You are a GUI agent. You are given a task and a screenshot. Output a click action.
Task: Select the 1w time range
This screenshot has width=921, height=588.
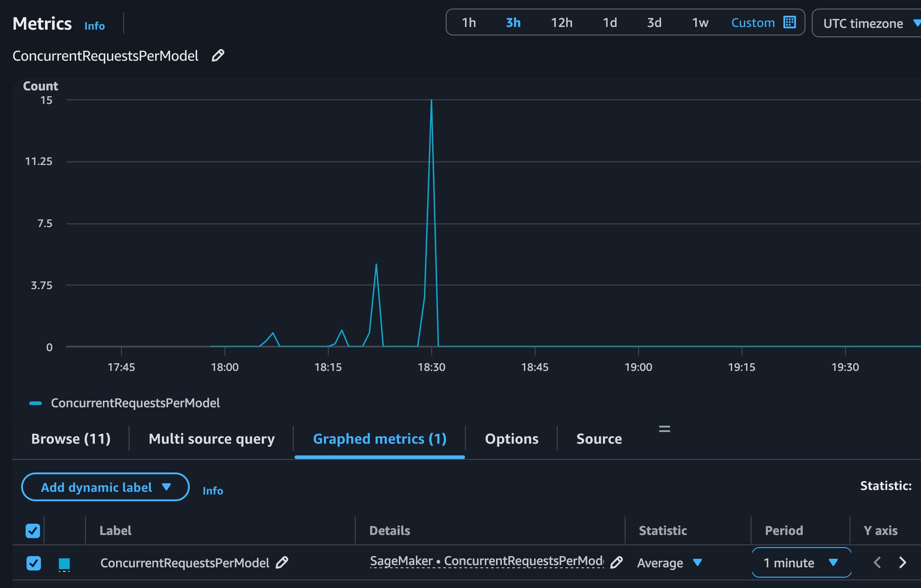click(700, 22)
